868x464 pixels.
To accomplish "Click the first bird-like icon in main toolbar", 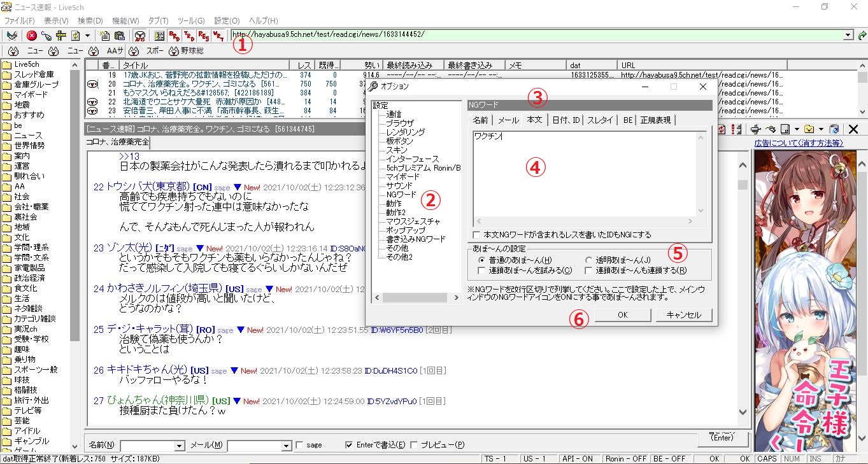I will coord(11,36).
